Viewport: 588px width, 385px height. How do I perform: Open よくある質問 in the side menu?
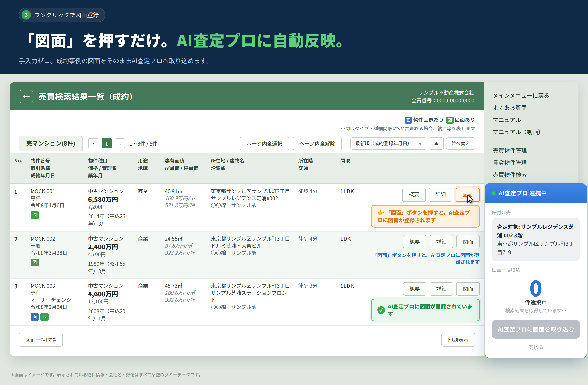click(x=510, y=108)
